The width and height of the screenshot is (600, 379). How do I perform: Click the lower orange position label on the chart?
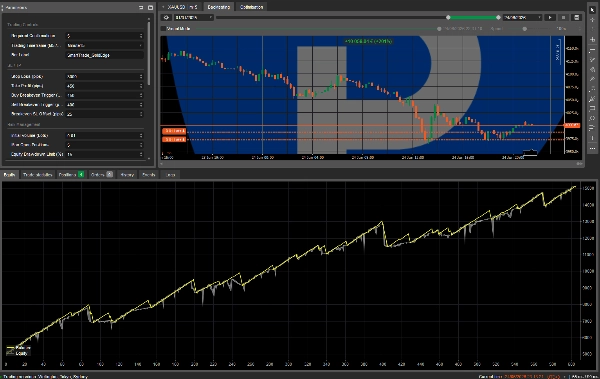tap(174, 139)
